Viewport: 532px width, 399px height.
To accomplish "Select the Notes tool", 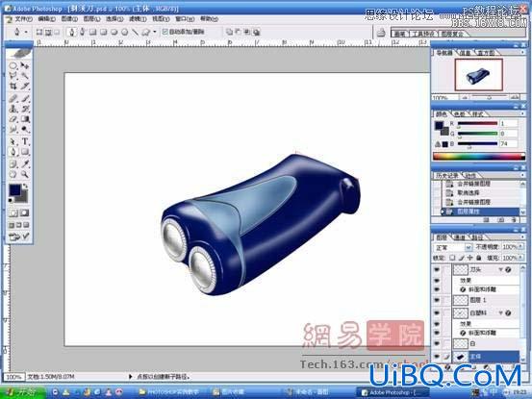I will click(x=13, y=164).
